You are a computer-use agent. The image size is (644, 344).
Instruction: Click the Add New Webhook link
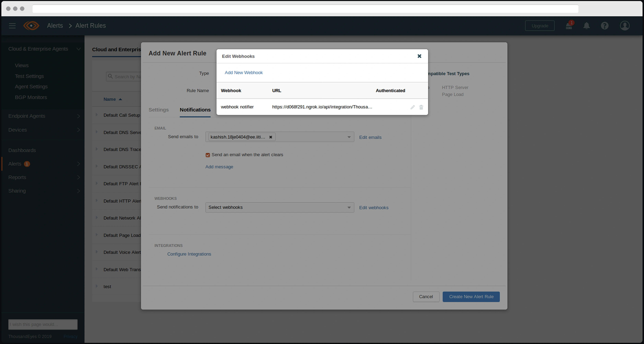244,73
